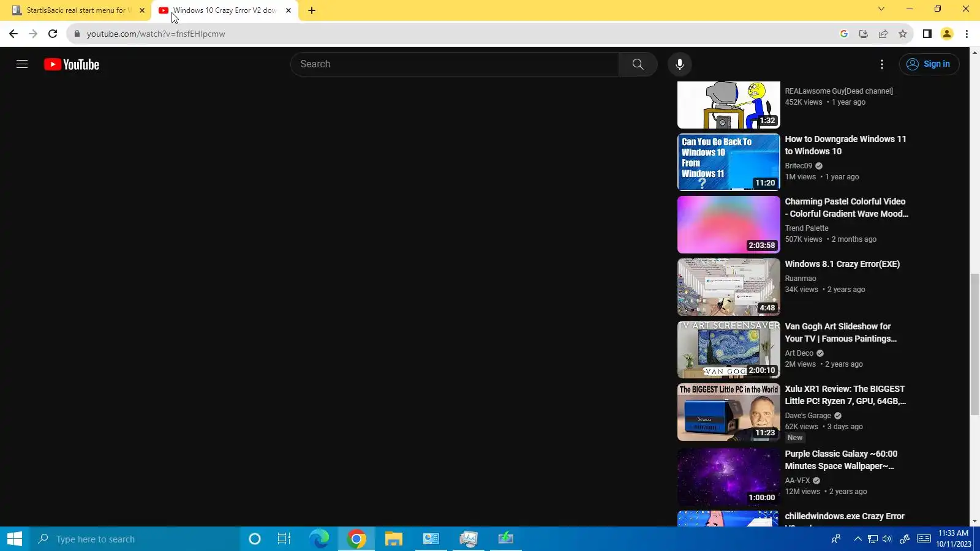This screenshot has width=980, height=551.
Task: Open the Purple Classic Galaxy thumbnail
Action: pyautogui.click(x=729, y=477)
